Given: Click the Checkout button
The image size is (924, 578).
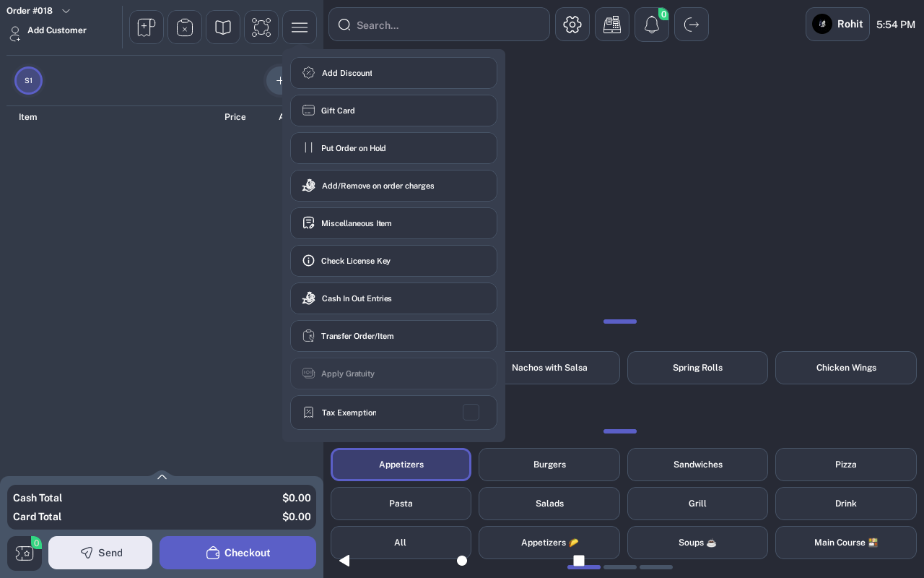Looking at the screenshot, I should [x=237, y=553].
